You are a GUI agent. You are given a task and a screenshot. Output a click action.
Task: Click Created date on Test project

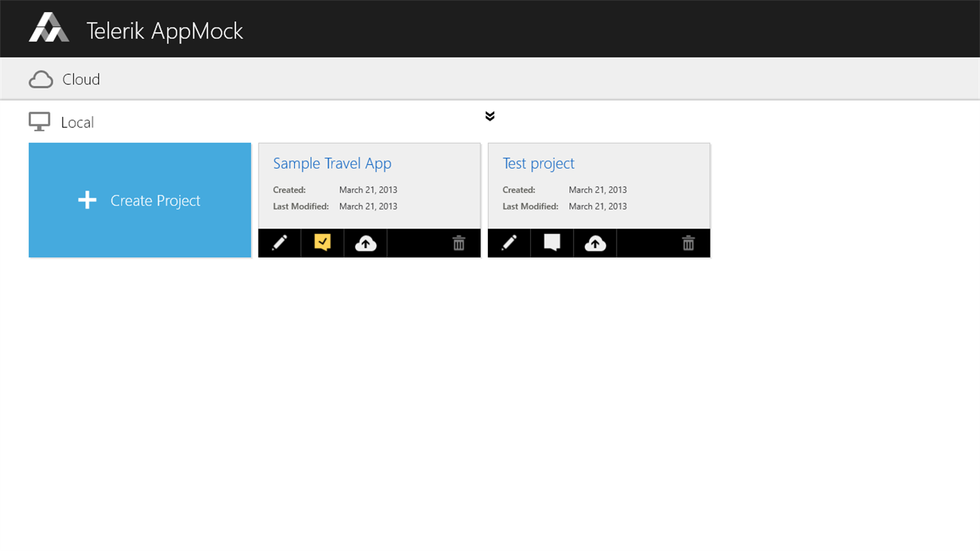(x=598, y=190)
